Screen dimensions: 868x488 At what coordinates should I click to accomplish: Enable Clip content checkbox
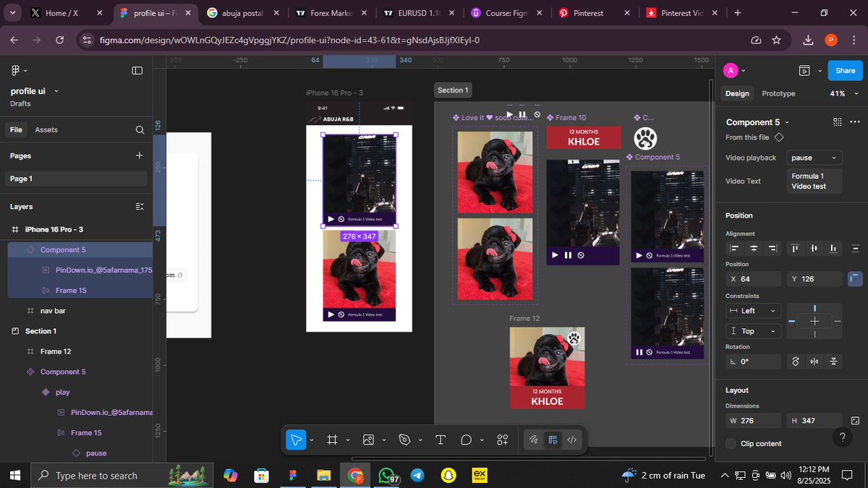(x=731, y=444)
